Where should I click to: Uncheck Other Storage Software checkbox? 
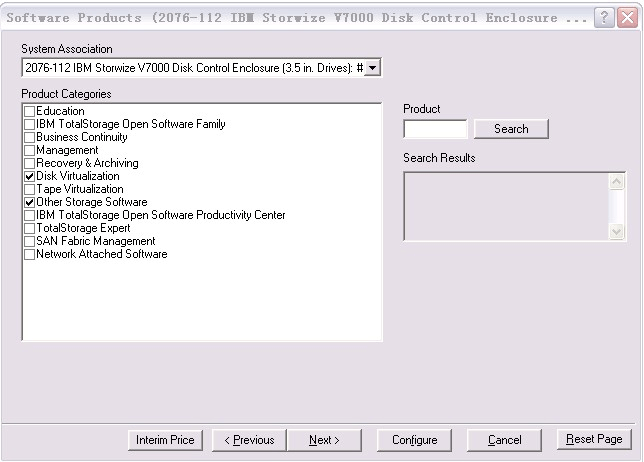pos(29,202)
